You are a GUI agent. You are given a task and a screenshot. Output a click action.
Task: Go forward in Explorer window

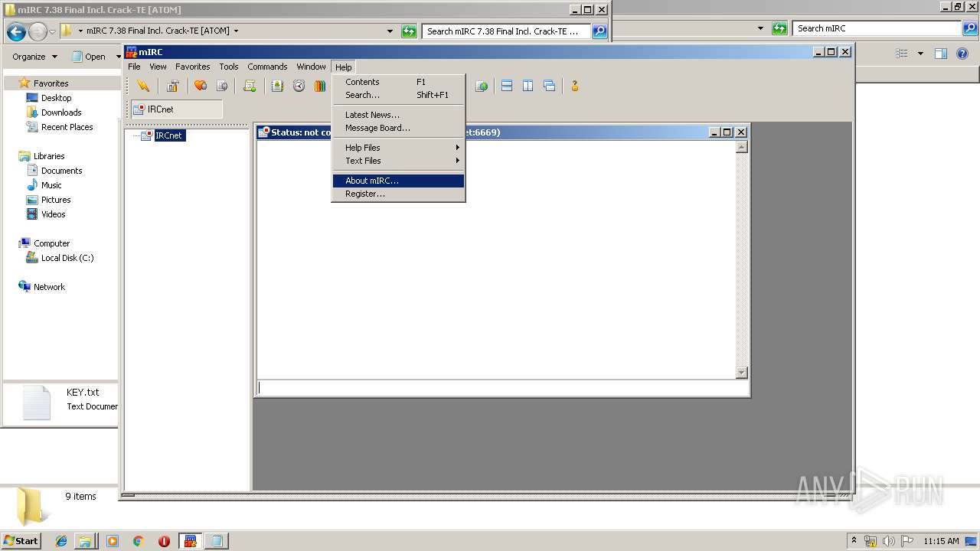pyautogui.click(x=38, y=31)
